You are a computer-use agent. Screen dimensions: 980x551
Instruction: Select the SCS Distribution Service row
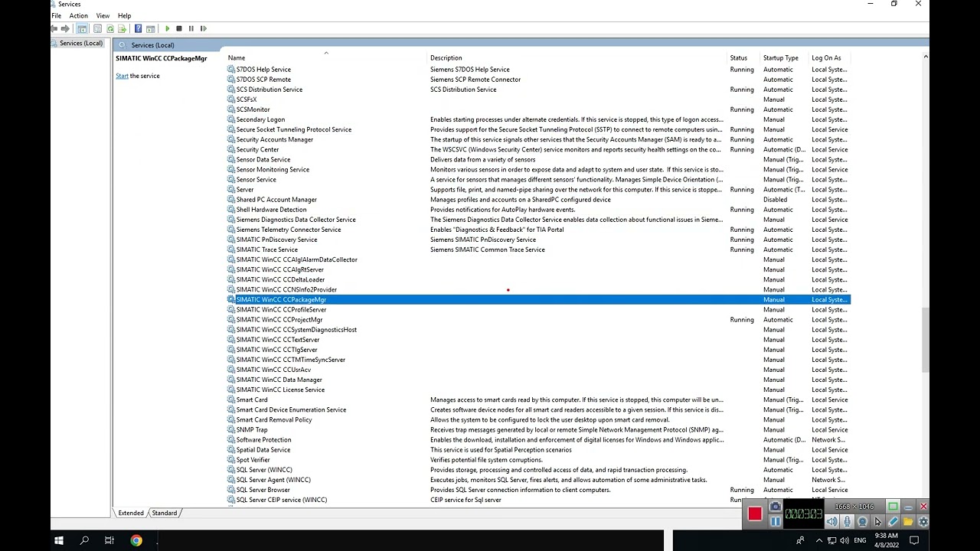point(538,90)
